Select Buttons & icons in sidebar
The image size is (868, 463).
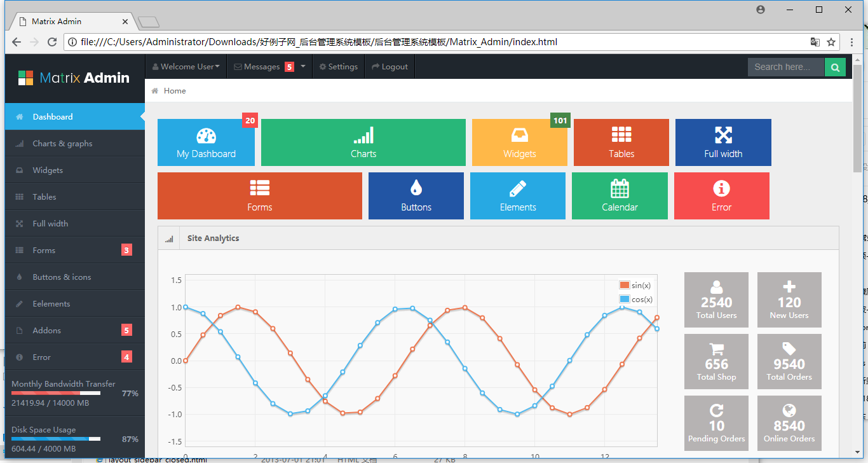75,277
